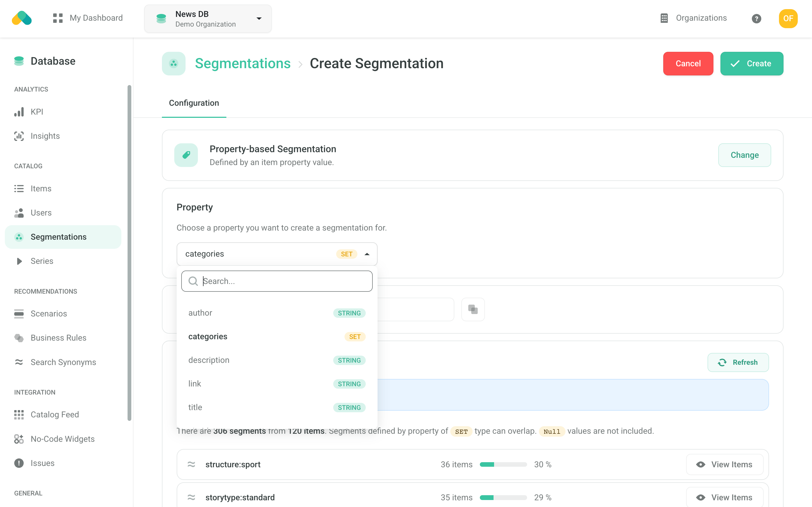Image resolution: width=812 pixels, height=507 pixels.
Task: Click the storytype:standard segment name
Action: 240,497
